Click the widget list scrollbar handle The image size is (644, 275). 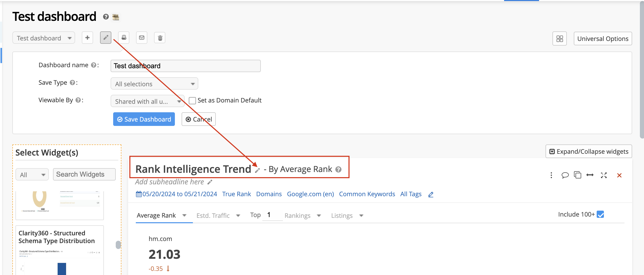tap(118, 245)
